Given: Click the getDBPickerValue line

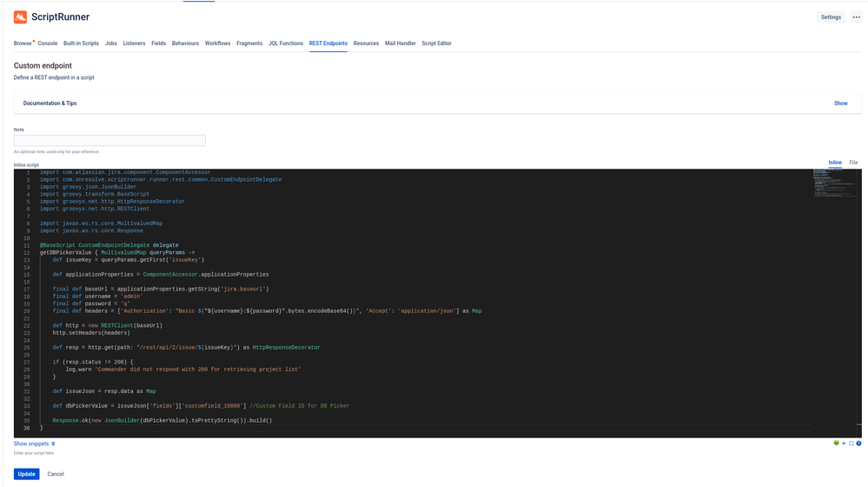Looking at the screenshot, I should (117, 253).
